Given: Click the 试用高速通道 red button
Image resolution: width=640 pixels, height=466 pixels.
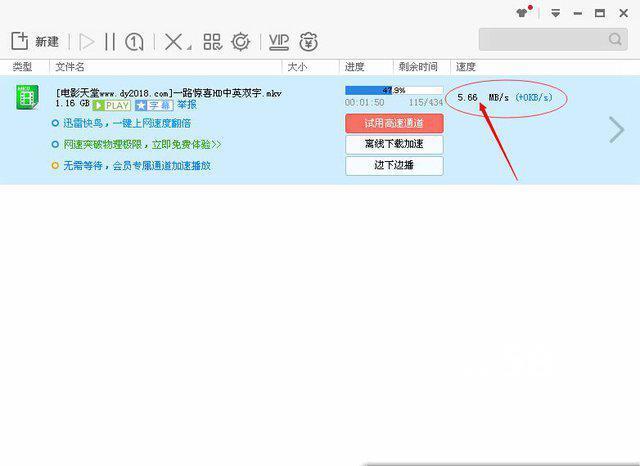Looking at the screenshot, I should (394, 123).
